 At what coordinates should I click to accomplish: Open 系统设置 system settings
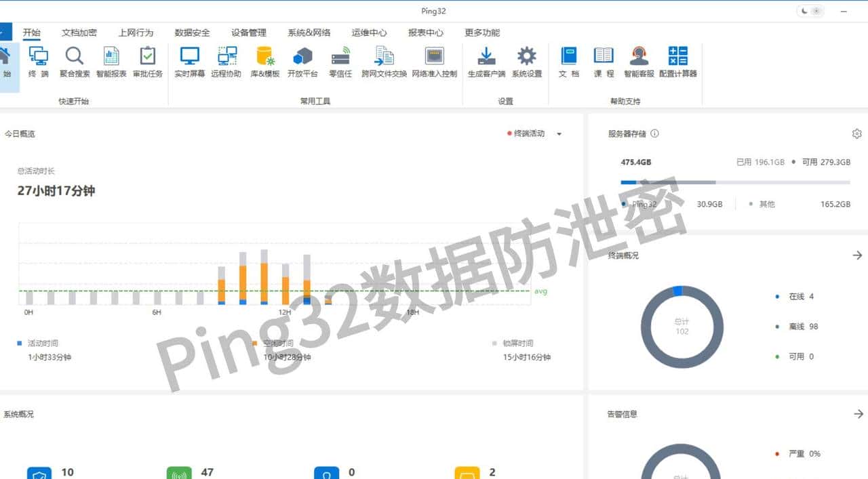pos(528,63)
